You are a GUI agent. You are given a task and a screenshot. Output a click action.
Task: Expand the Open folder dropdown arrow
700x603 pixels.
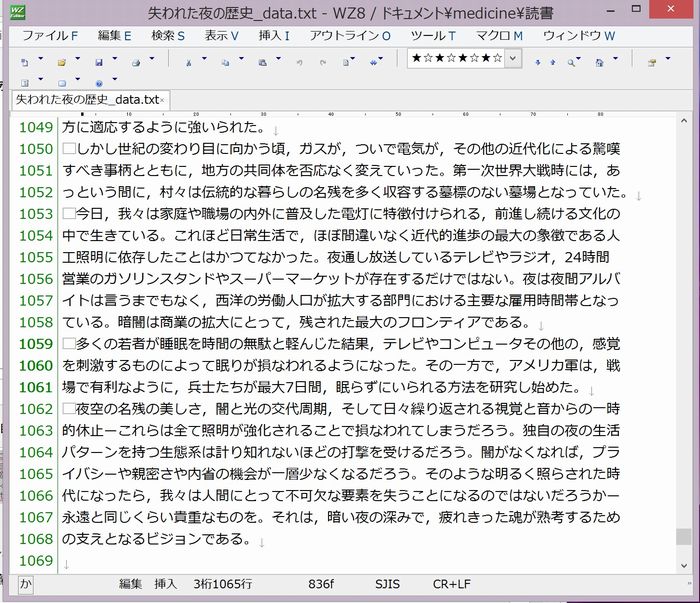[x=77, y=58]
